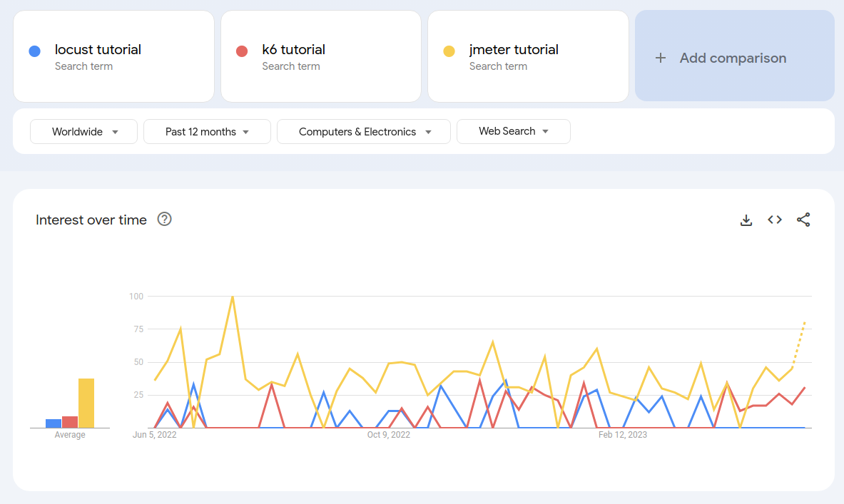Open the embed code icon
Screen dimensions: 844x504
click(775, 220)
